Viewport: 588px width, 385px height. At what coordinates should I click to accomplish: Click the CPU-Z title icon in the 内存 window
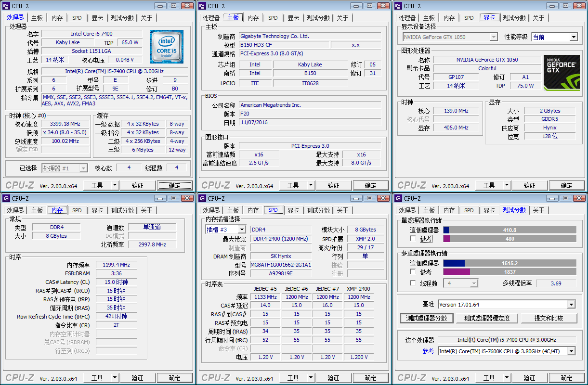[7, 198]
